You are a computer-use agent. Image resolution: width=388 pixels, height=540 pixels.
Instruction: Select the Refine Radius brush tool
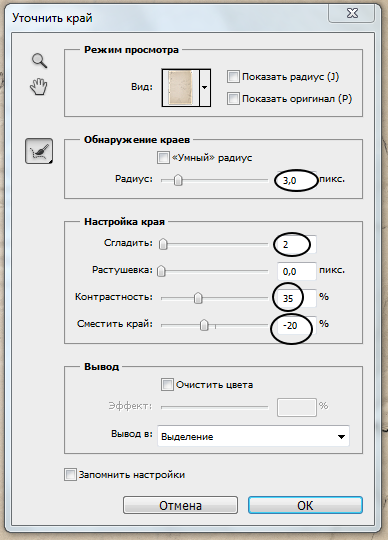(x=39, y=151)
